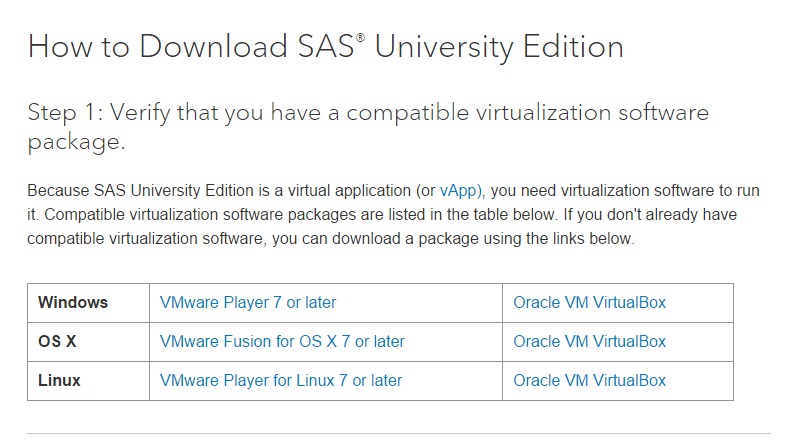The width and height of the screenshot is (785, 442).
Task: Click Oracle VM VirtualBox link in Linux row
Action: 589,380
